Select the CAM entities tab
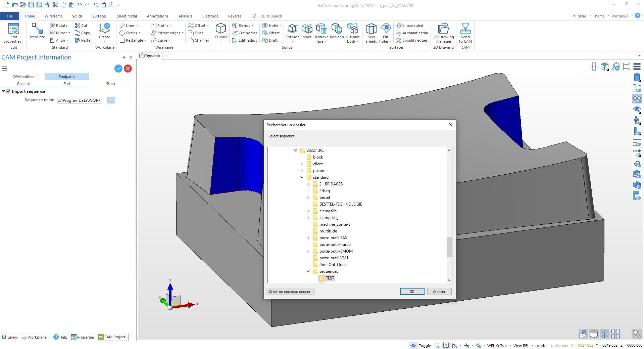The image size is (644, 349). pos(23,77)
